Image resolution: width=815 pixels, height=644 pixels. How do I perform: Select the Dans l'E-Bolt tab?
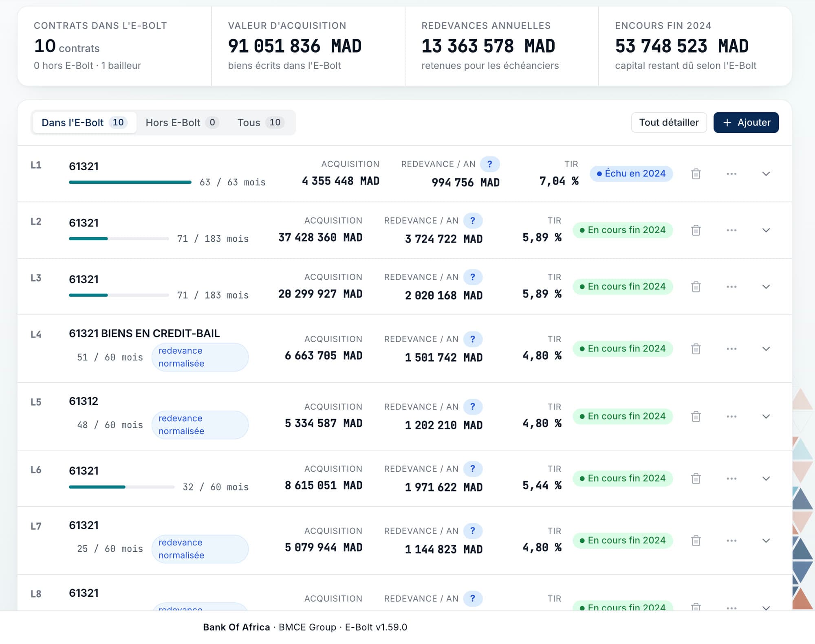84,123
